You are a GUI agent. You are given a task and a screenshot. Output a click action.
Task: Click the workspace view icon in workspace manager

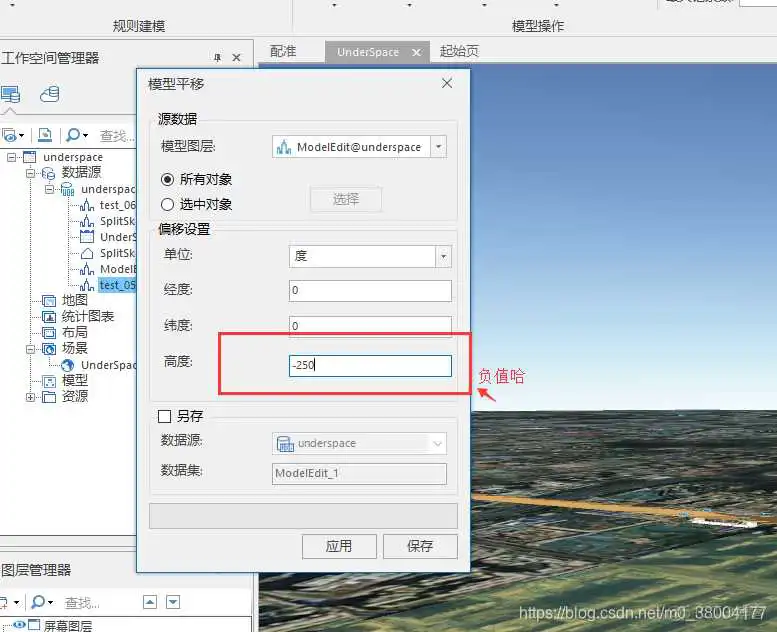(10, 94)
